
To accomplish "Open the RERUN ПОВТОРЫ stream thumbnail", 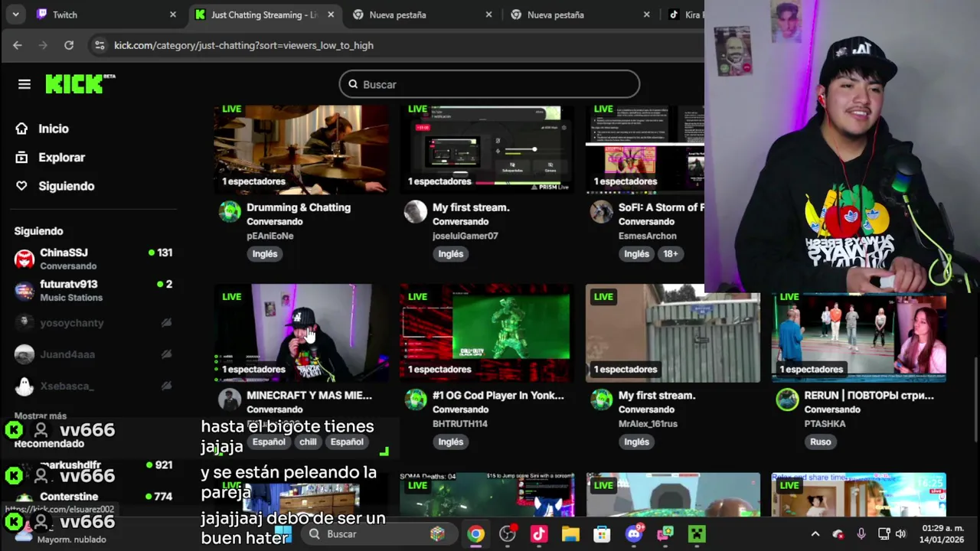I will click(859, 337).
